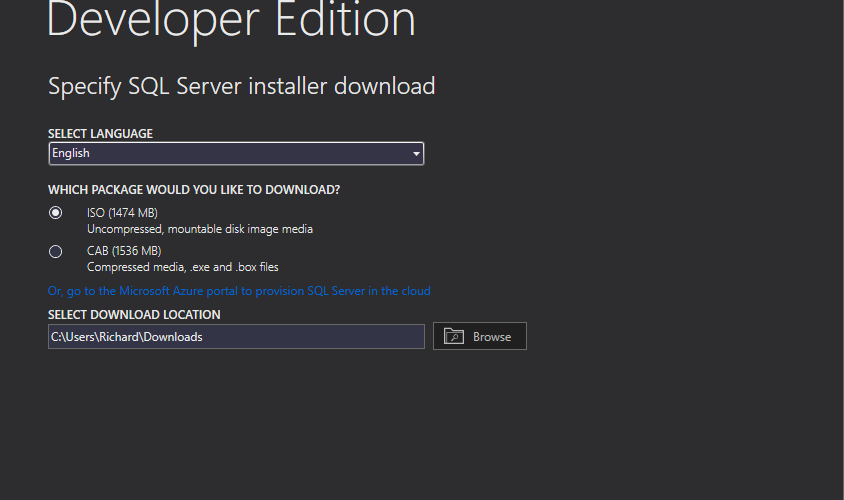Click the folder icon on the Browse button
The width and height of the screenshot is (844, 500).
pos(453,336)
